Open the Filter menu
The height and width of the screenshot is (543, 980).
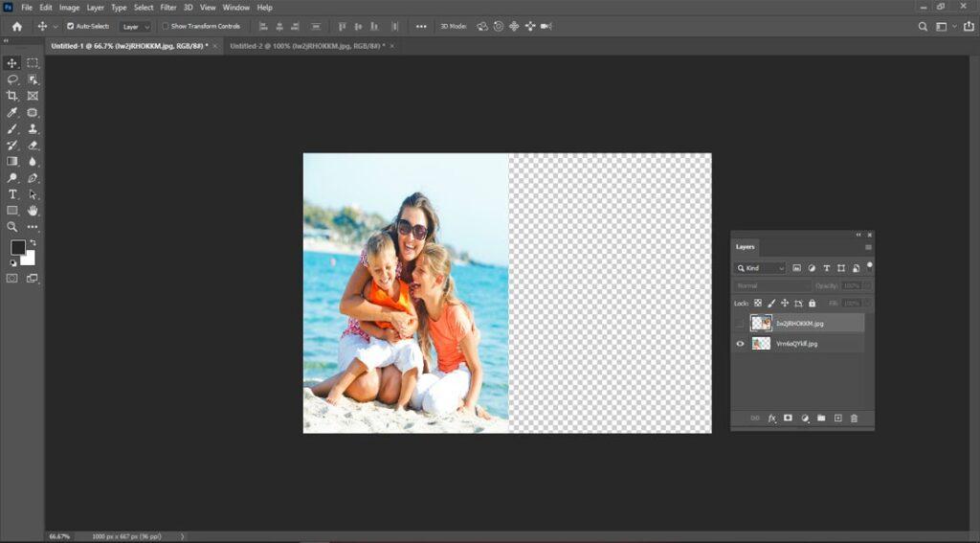[x=168, y=8]
